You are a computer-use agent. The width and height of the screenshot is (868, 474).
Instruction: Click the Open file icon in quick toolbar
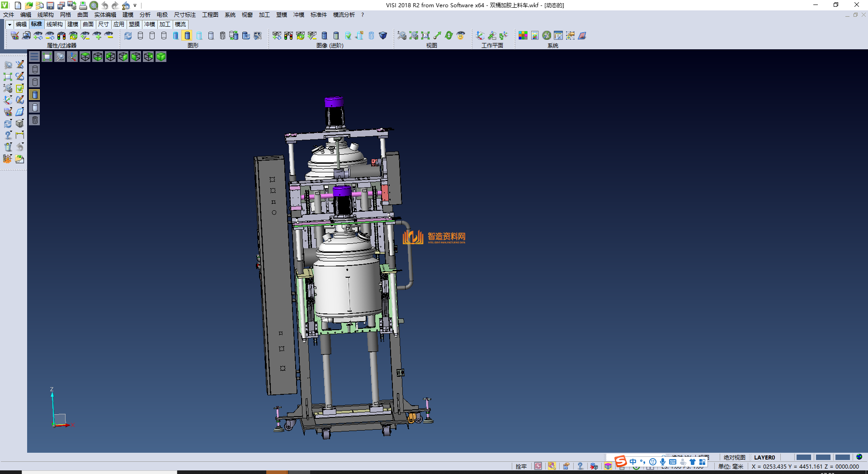[x=28, y=5]
